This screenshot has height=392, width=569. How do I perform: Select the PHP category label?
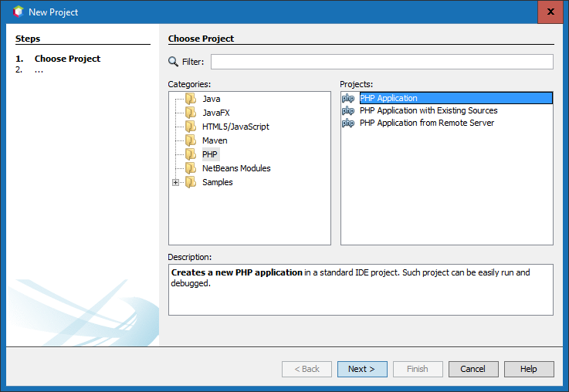click(x=210, y=154)
